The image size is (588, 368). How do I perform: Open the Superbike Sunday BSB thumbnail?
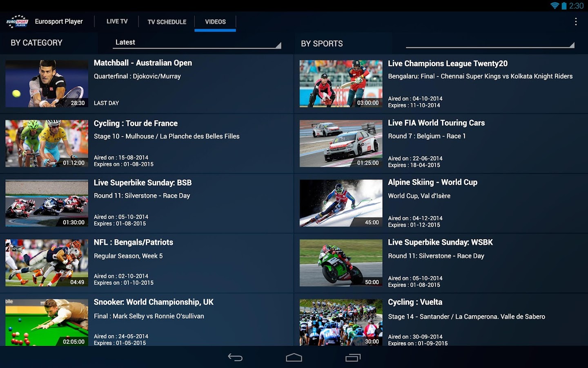click(x=47, y=203)
